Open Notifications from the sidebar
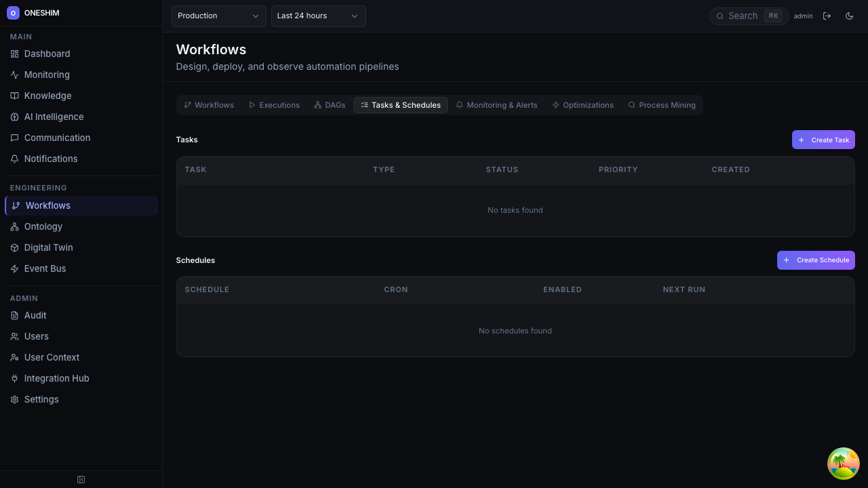The height and width of the screenshot is (488, 868). (x=50, y=159)
